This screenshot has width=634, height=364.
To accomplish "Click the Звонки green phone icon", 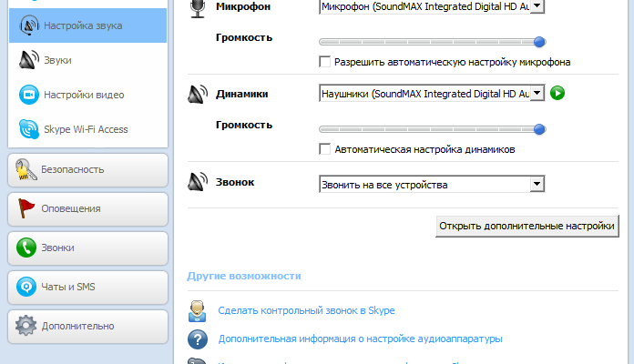I will tap(26, 248).
